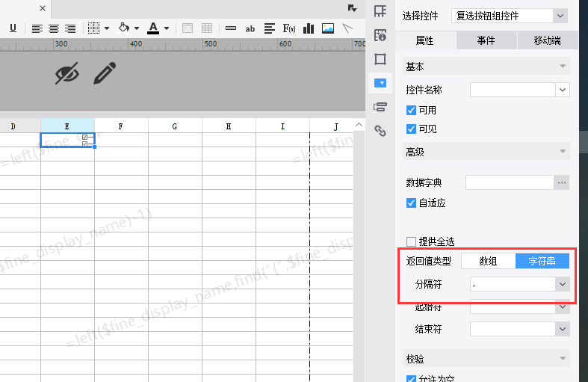The width and height of the screenshot is (588, 382).
Task: Open hyperlink side panel
Action: coord(380,131)
